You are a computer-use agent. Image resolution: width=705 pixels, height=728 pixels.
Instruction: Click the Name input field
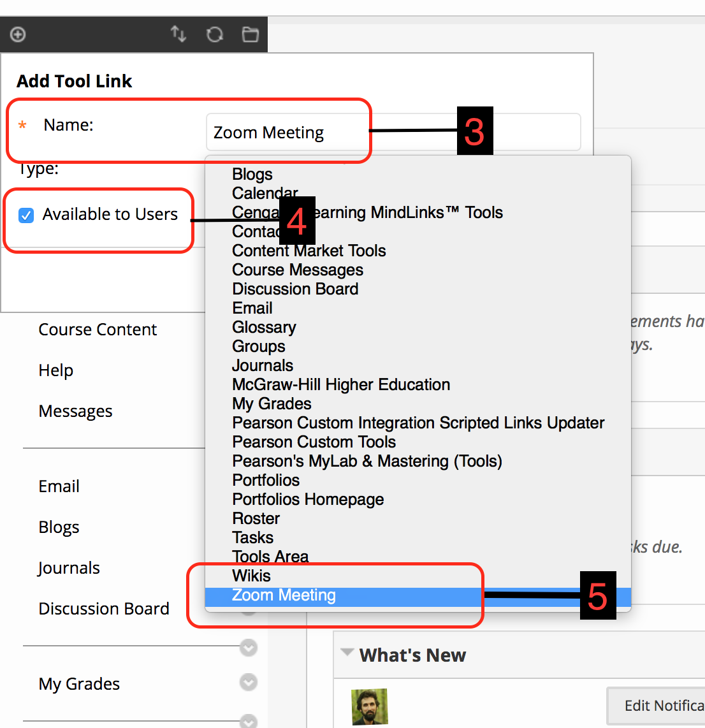click(393, 133)
